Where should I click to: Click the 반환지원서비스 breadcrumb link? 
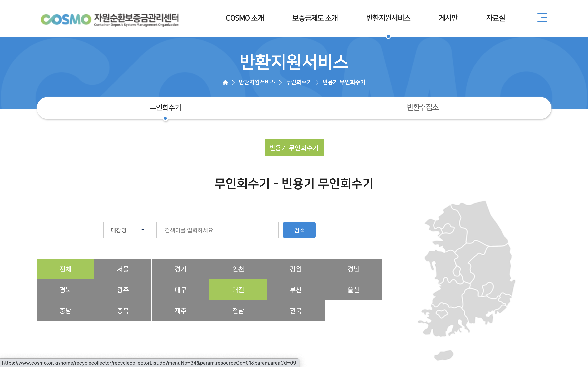257,82
